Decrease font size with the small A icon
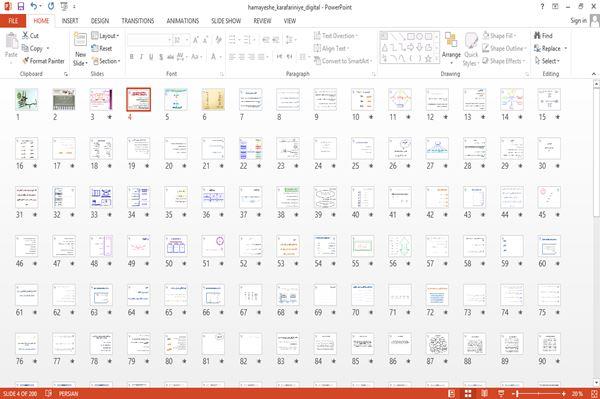The height and width of the screenshot is (399, 600). pyautogui.click(x=205, y=40)
